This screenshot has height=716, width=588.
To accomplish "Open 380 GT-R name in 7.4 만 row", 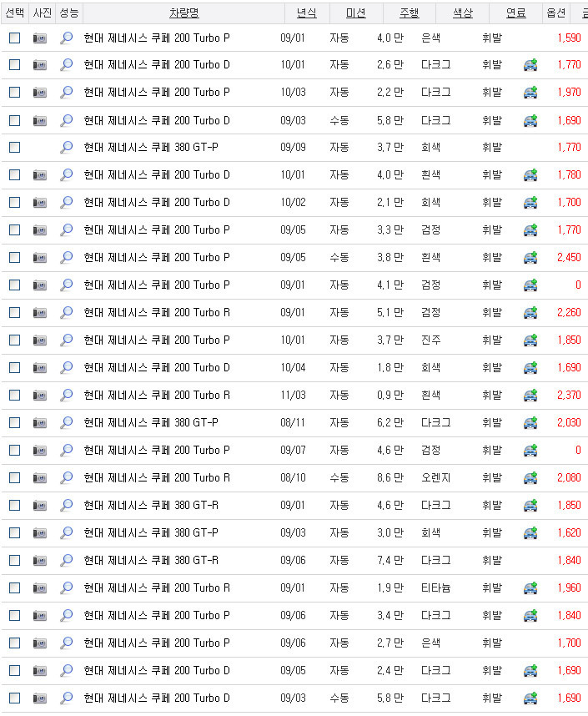I will (x=151, y=560).
